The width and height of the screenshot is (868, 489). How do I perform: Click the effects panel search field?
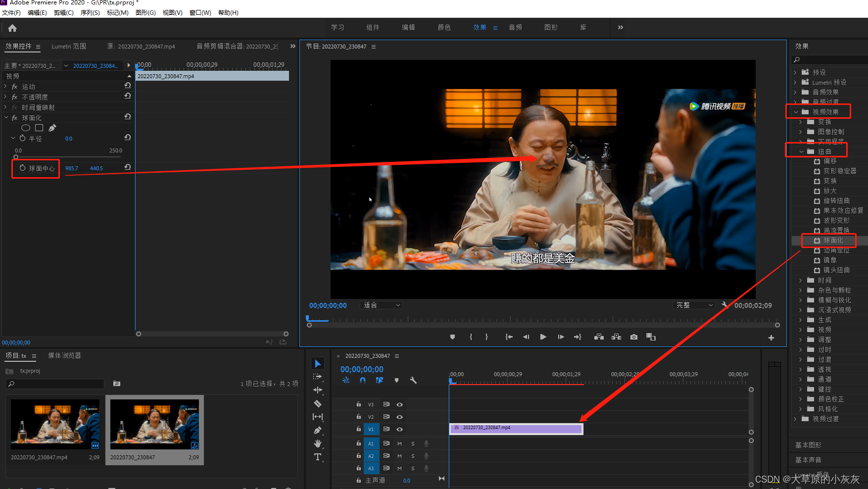click(829, 60)
